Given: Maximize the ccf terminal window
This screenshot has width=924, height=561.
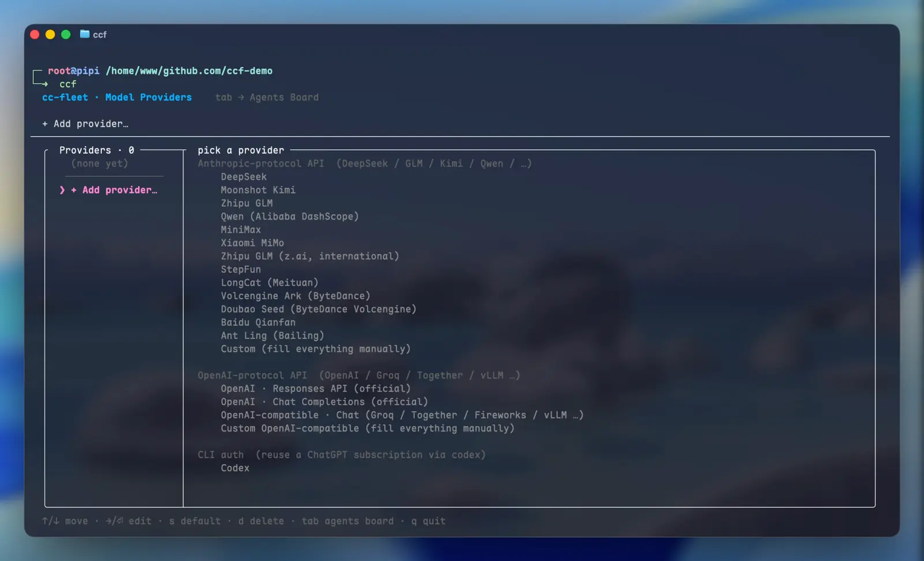Looking at the screenshot, I should (x=66, y=35).
